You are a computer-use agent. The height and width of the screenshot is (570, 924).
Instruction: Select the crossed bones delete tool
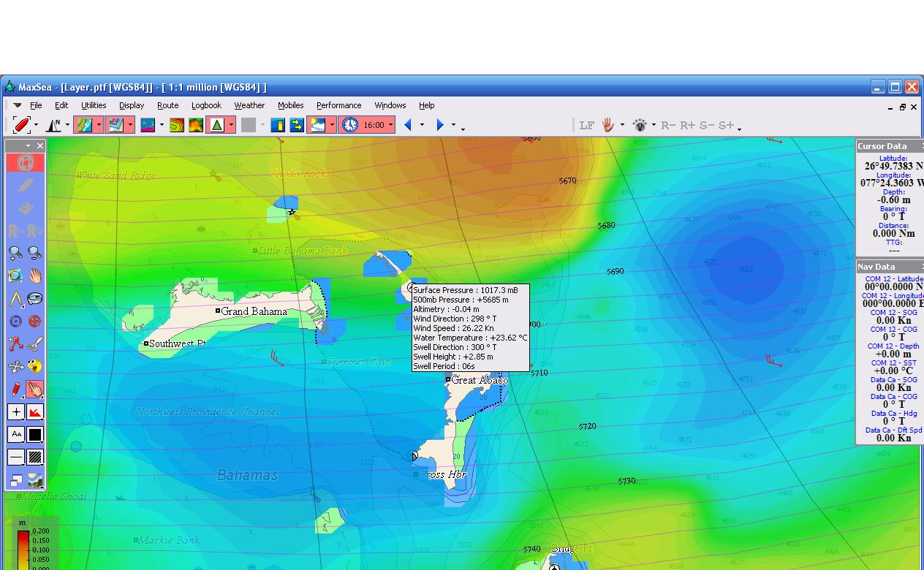[x=15, y=366]
